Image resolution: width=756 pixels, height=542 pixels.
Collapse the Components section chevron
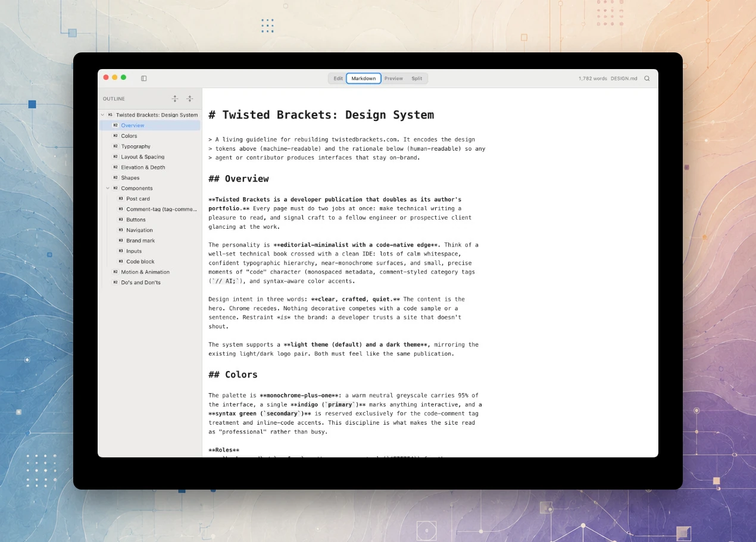(108, 188)
